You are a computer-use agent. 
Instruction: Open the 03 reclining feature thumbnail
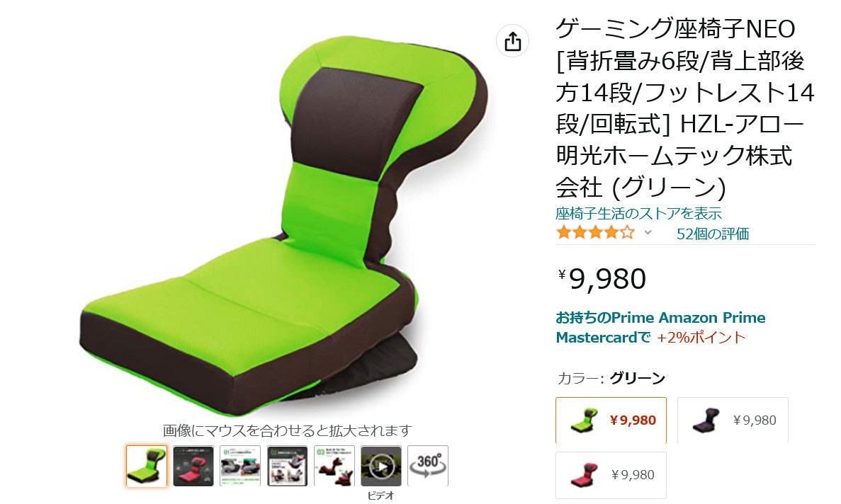tap(334, 466)
